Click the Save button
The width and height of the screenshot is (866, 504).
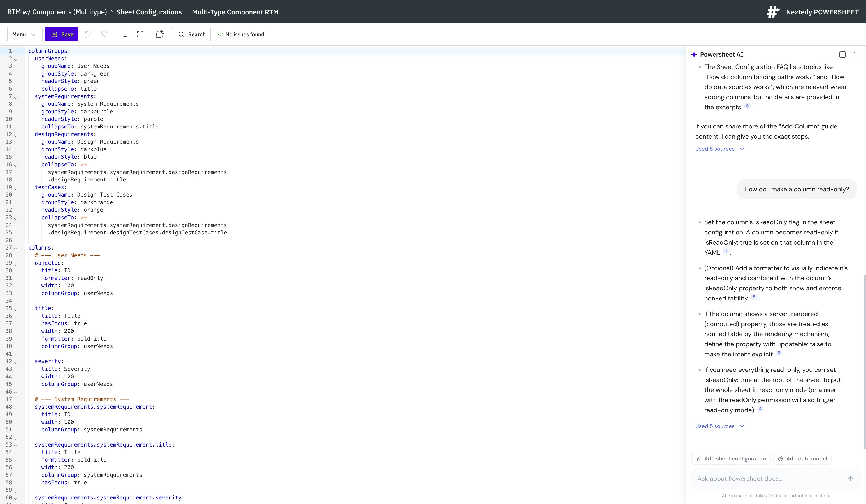pos(62,34)
